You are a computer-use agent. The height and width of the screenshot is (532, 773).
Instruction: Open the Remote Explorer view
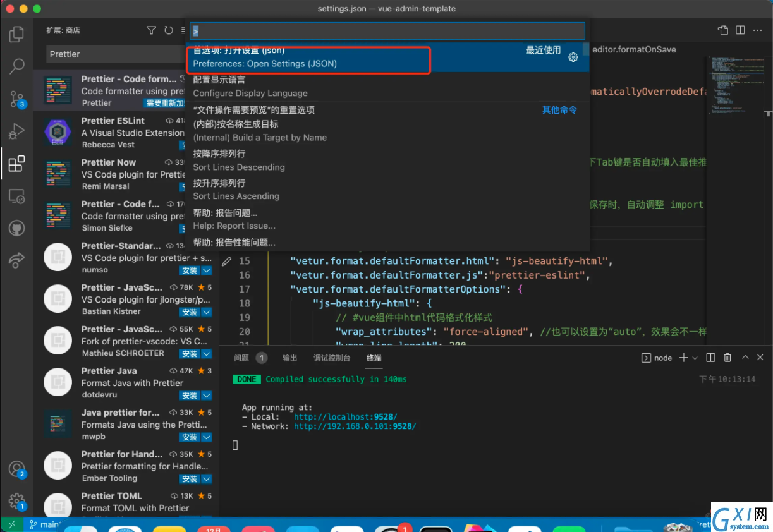click(x=16, y=196)
